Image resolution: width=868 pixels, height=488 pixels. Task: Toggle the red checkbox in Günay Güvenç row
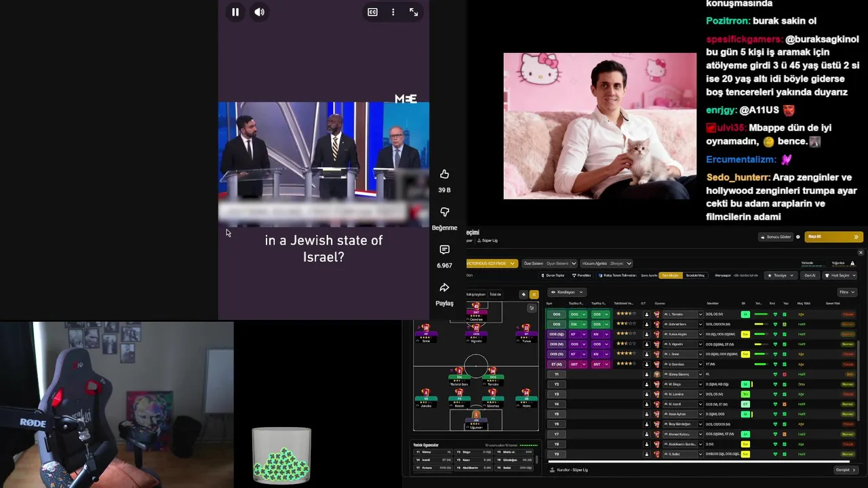[785, 374]
